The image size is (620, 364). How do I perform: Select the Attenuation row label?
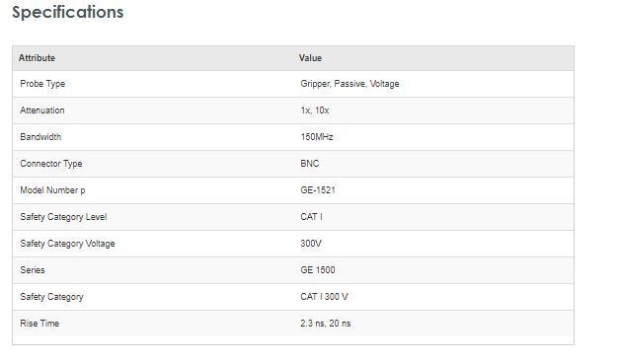click(x=42, y=110)
